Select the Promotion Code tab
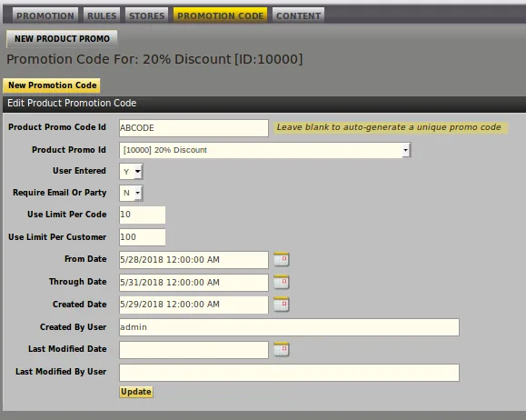Screen dimensions: 526x420 coord(221,15)
